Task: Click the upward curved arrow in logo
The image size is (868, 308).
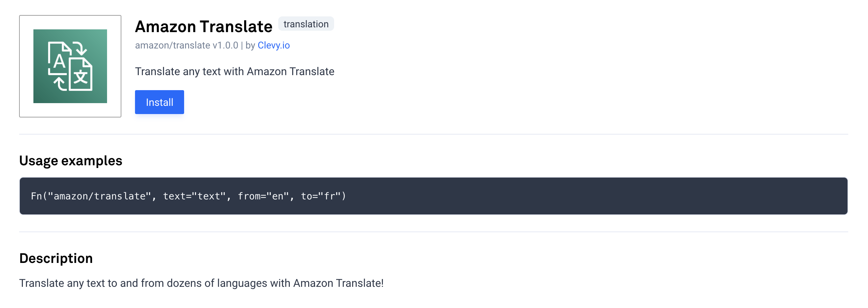Action: (60, 84)
